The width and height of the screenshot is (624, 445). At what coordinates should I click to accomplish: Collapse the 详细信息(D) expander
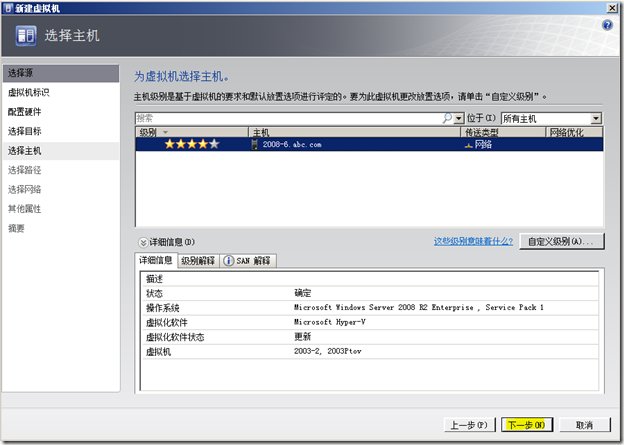[143, 242]
